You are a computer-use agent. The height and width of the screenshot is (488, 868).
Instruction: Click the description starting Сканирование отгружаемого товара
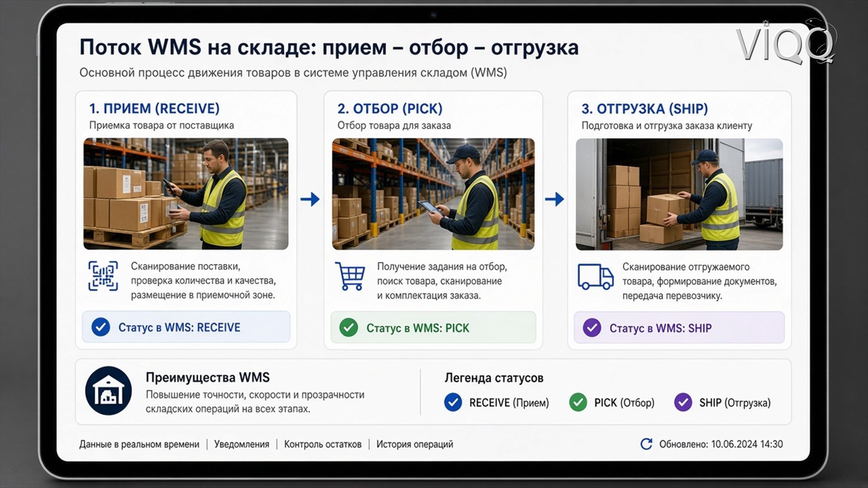pyautogui.click(x=699, y=281)
